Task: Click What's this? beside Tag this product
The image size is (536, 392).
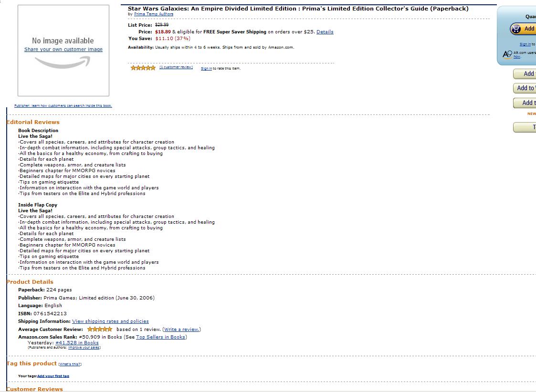Action: pyautogui.click(x=70, y=364)
